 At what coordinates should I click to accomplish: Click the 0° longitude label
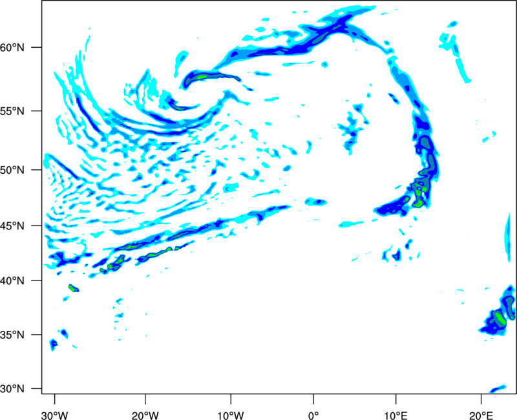(313, 415)
